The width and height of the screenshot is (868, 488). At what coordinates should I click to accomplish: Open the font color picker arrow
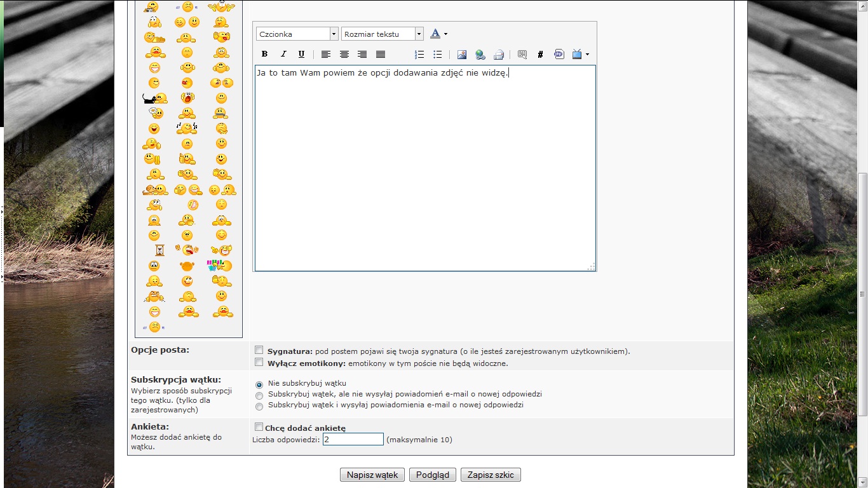(445, 34)
